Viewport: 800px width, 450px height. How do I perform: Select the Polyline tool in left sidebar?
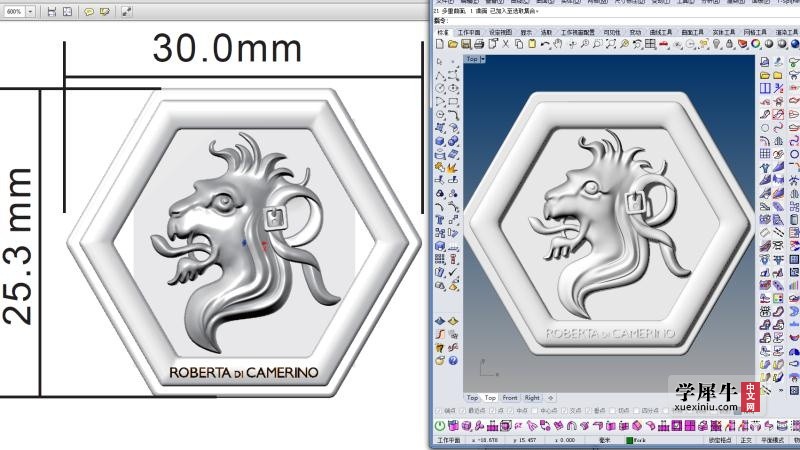[440, 76]
